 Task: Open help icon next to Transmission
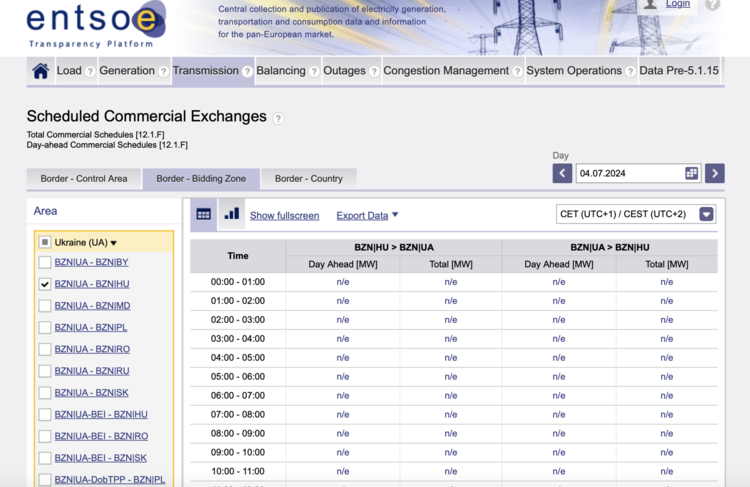coord(247,72)
